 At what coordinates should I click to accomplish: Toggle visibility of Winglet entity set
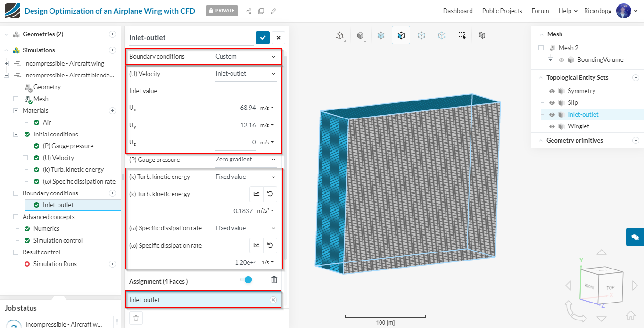pyautogui.click(x=552, y=126)
